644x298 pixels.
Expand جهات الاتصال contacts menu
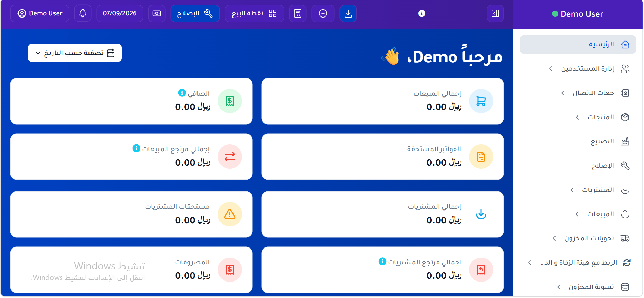point(578,93)
